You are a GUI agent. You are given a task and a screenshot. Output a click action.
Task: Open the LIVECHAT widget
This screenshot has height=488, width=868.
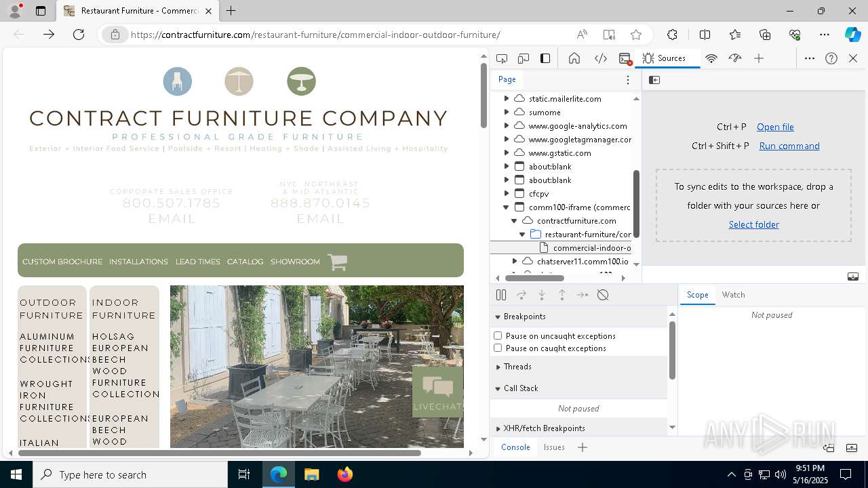437,392
